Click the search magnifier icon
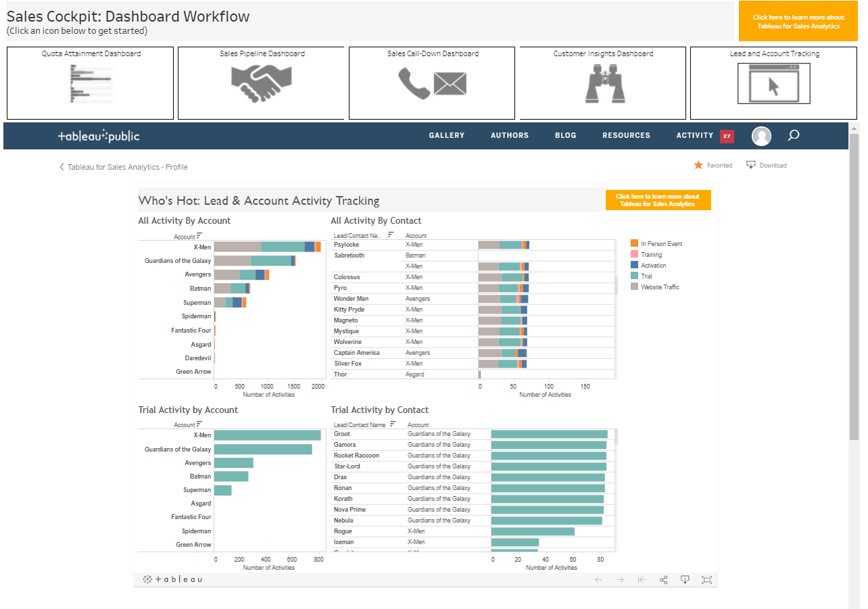This screenshot has width=868, height=609. pos(794,136)
